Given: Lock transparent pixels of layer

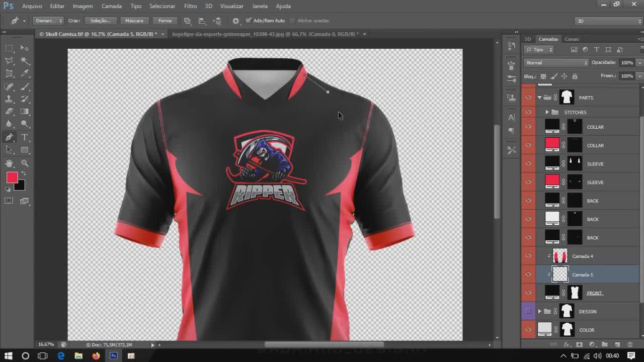Looking at the screenshot, I should click(x=543, y=76).
